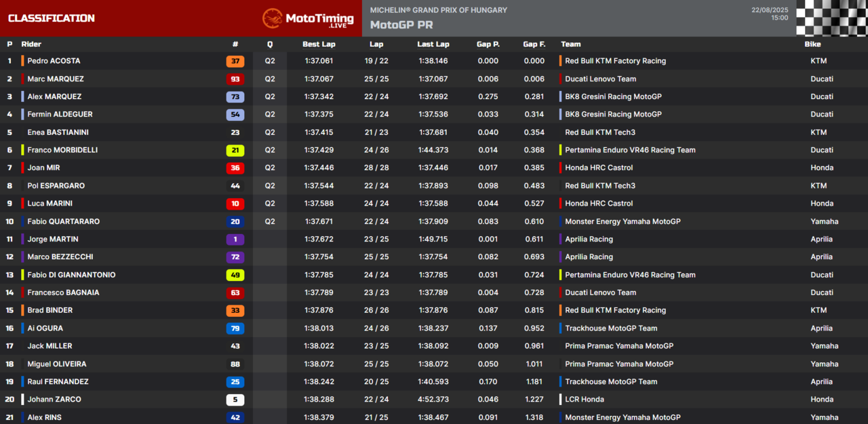
Task: Click KTM bike label in Binder's row
Action: tap(818, 310)
